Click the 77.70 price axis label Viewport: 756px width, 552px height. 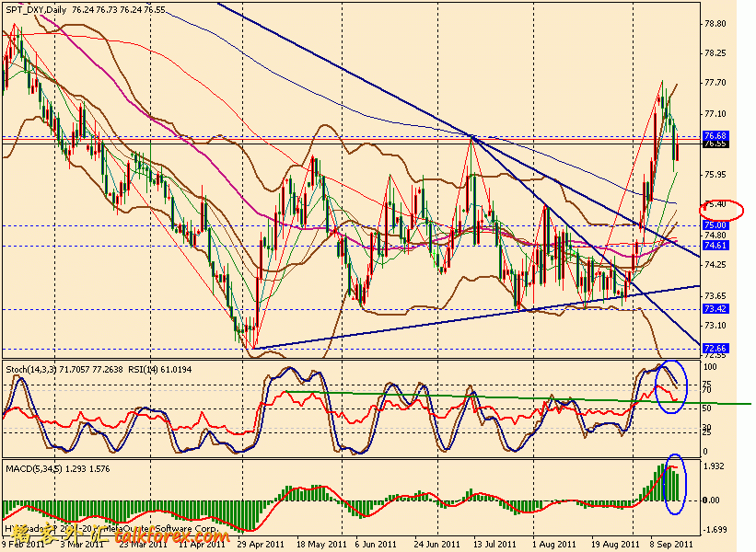[x=715, y=83]
